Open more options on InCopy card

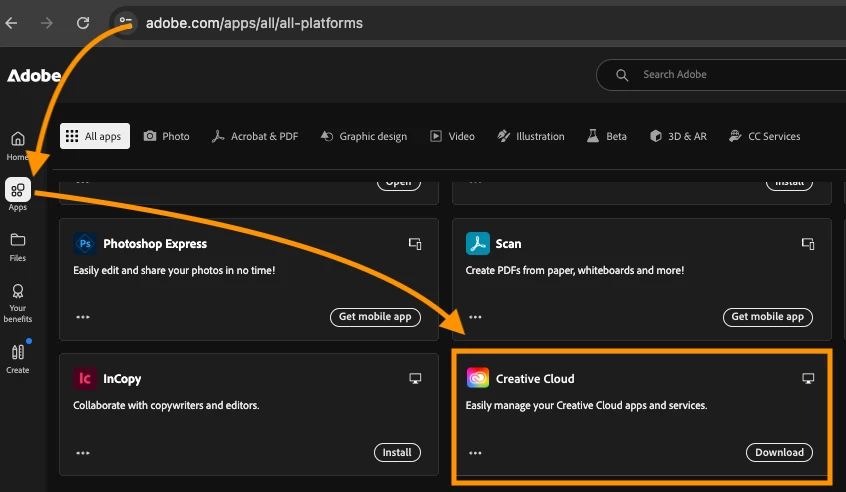(83, 453)
